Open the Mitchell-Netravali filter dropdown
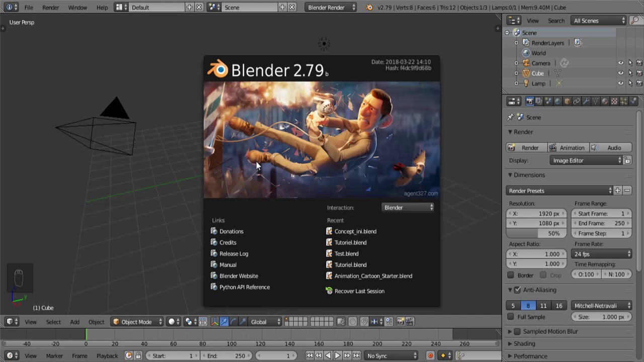The width and height of the screenshot is (644, 362). [602, 305]
